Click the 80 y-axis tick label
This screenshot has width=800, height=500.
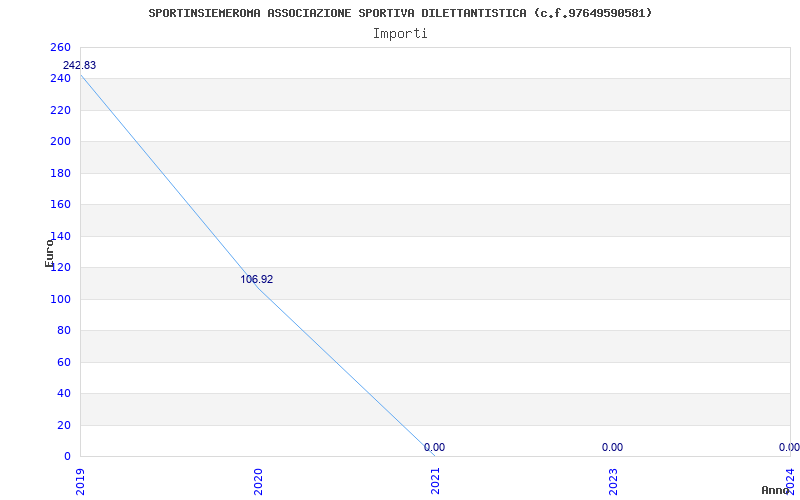64,331
